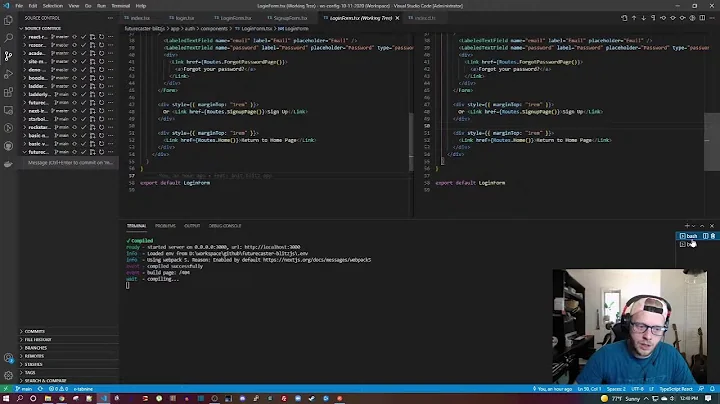Image resolution: width=720 pixels, height=404 pixels.
Task: Open the Accounts menu in the activity bar
Action: coord(8,358)
